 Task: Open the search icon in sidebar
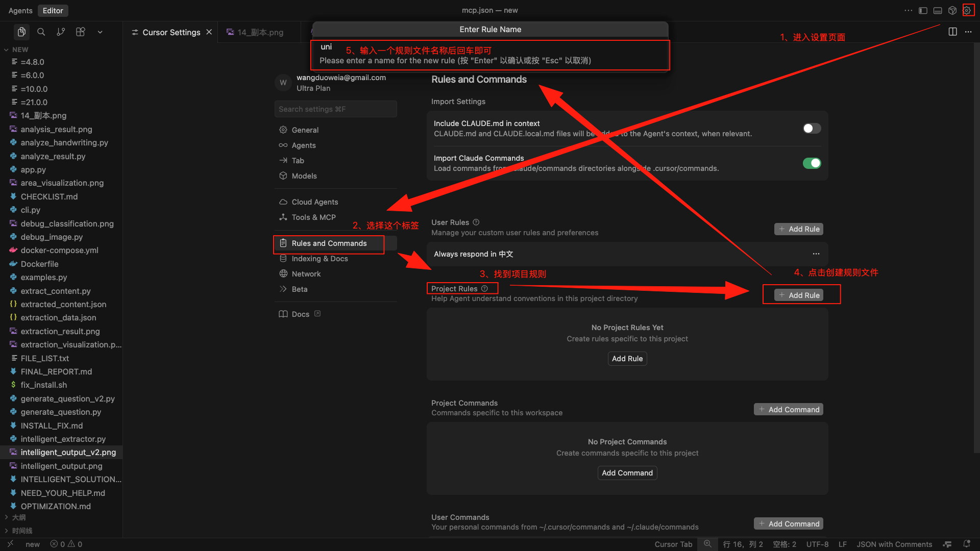[41, 32]
